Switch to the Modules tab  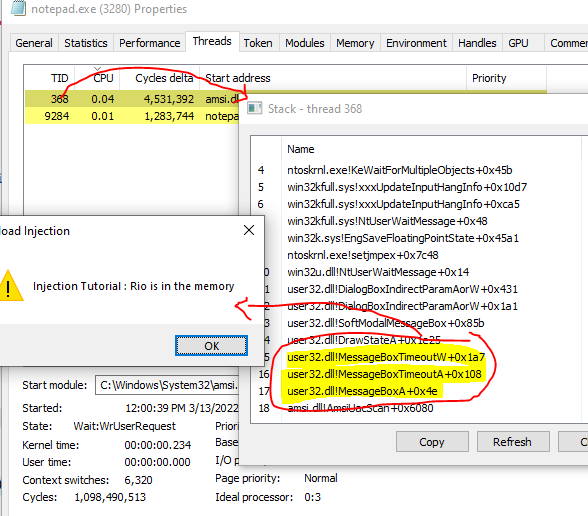point(304,43)
